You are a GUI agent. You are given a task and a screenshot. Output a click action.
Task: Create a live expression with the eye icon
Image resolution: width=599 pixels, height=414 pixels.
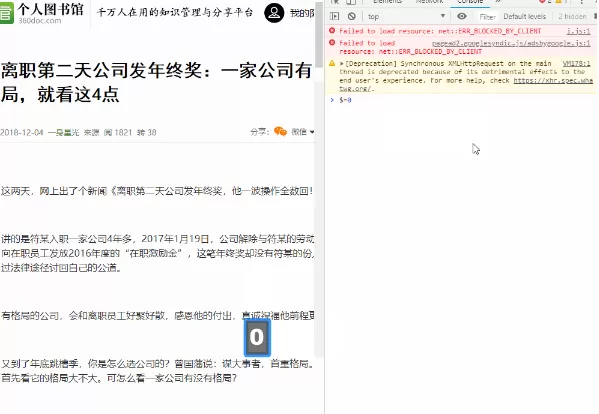(462, 16)
